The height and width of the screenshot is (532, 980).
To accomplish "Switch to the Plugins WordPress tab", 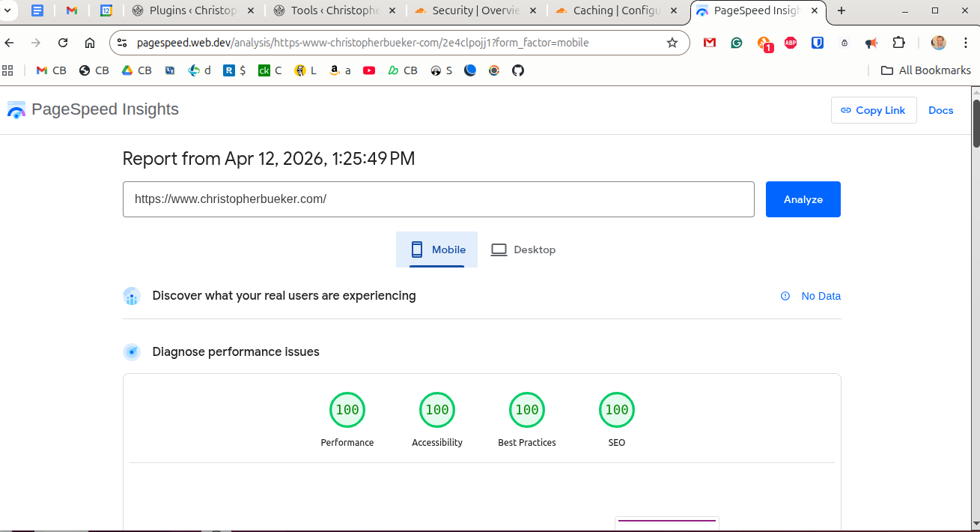I will (x=193, y=10).
